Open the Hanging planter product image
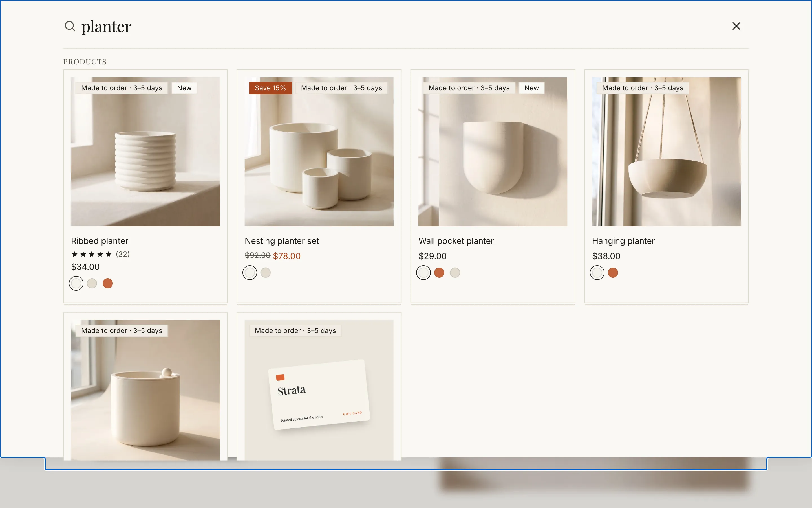The height and width of the screenshot is (508, 812). pos(666,152)
